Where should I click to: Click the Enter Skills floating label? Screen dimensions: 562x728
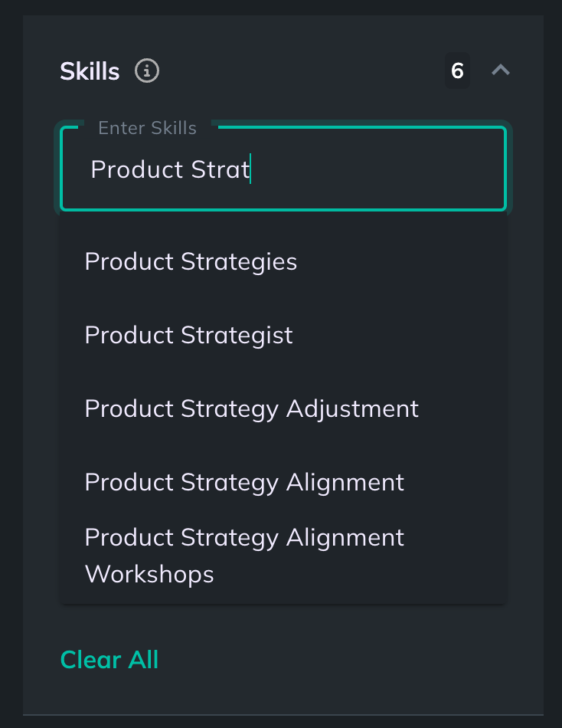click(x=147, y=128)
